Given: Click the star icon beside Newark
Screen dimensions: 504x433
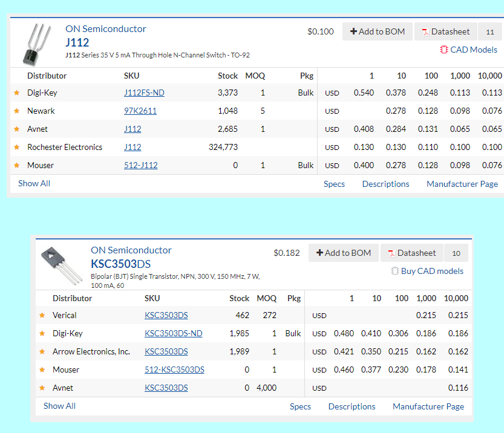Looking at the screenshot, I should point(17,111).
